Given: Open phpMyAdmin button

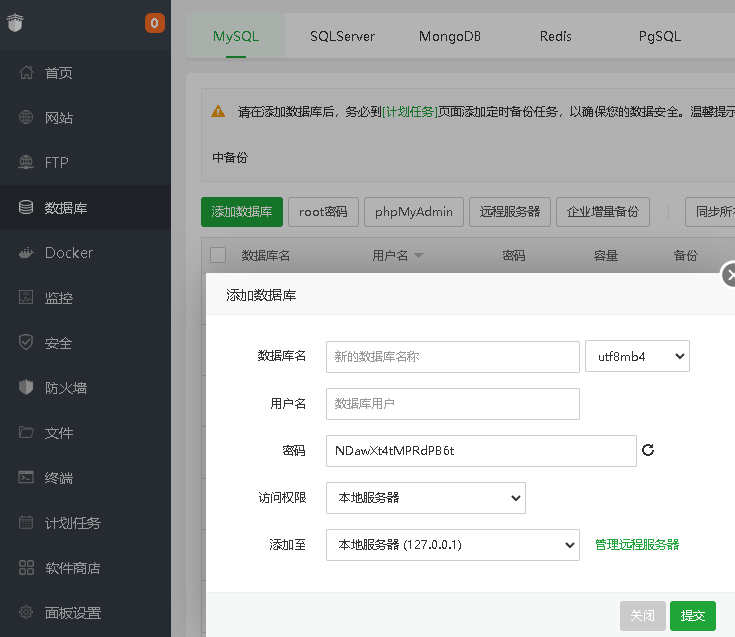Looking at the screenshot, I should [x=414, y=212].
